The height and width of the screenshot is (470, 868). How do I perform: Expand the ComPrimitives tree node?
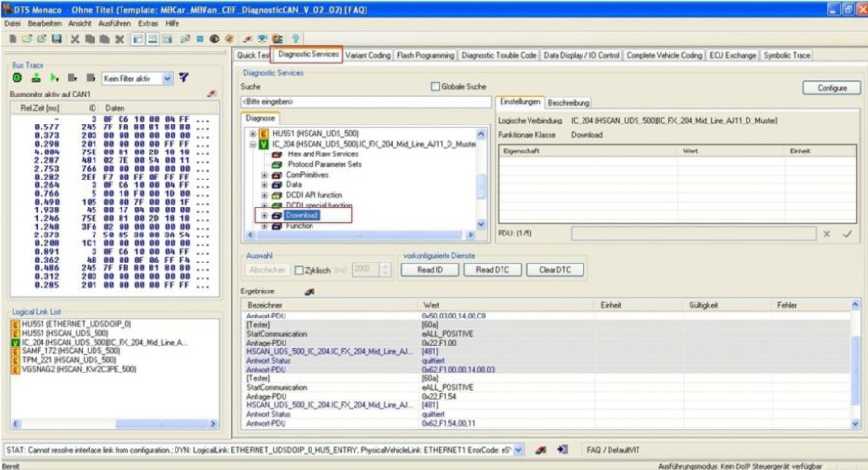(264, 175)
